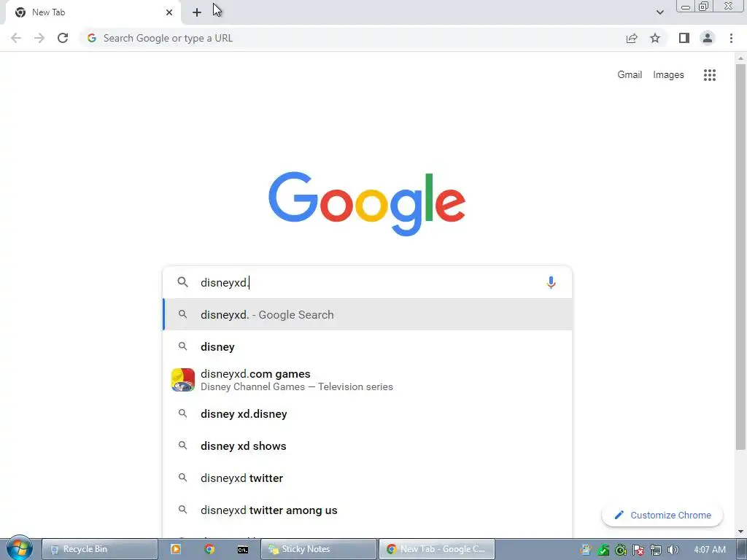This screenshot has width=747, height=560.
Task: Open the Google apps grid
Action: click(x=710, y=75)
